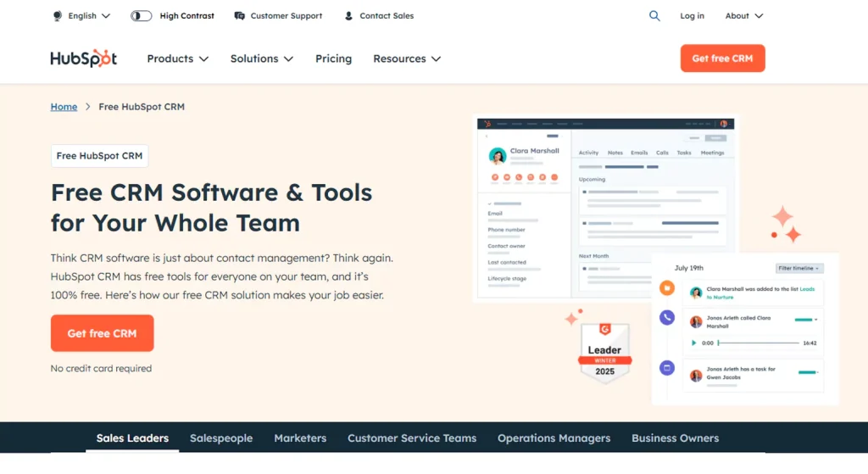Open the search magnifier icon
Viewport: 868px width, 474px height.
tap(654, 15)
